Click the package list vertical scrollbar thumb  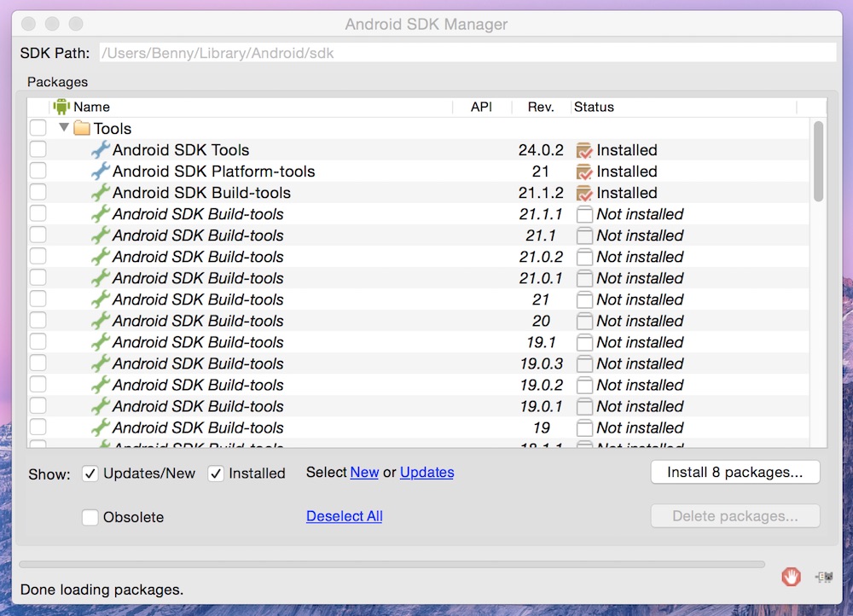click(818, 161)
